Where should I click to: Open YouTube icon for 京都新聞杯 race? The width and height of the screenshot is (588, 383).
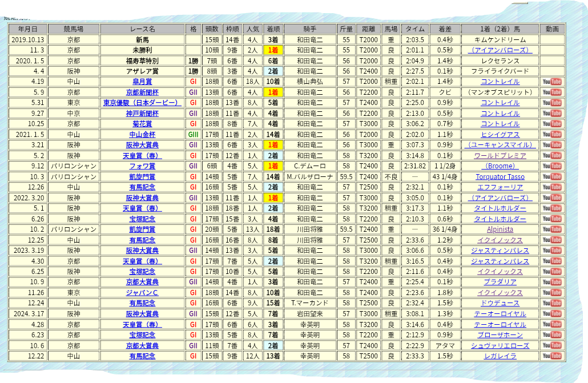click(551, 92)
